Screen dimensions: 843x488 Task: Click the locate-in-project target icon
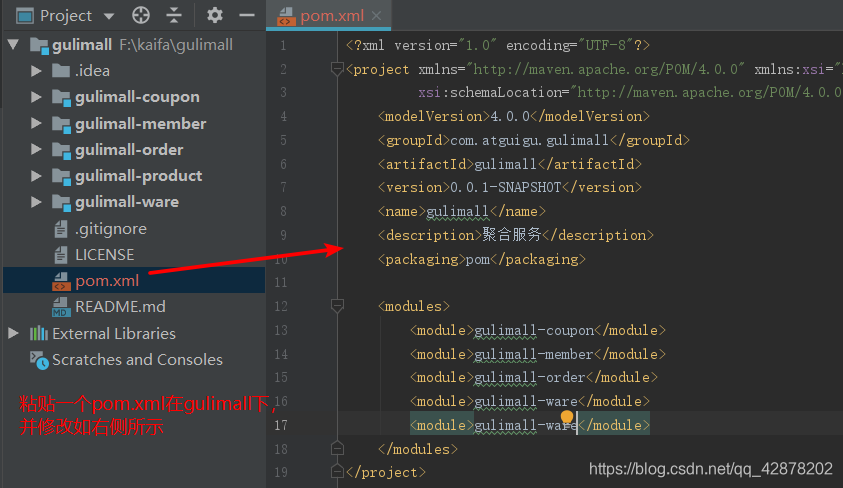141,16
